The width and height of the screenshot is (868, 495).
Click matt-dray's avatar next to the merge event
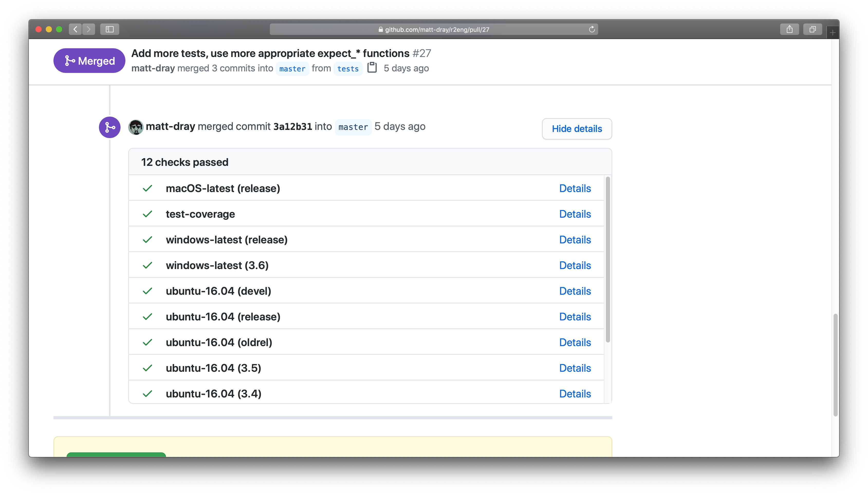click(136, 127)
